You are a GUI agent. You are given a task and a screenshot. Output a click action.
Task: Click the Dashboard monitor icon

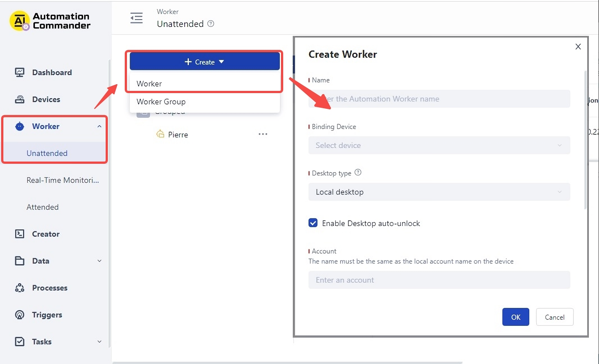pyautogui.click(x=19, y=72)
